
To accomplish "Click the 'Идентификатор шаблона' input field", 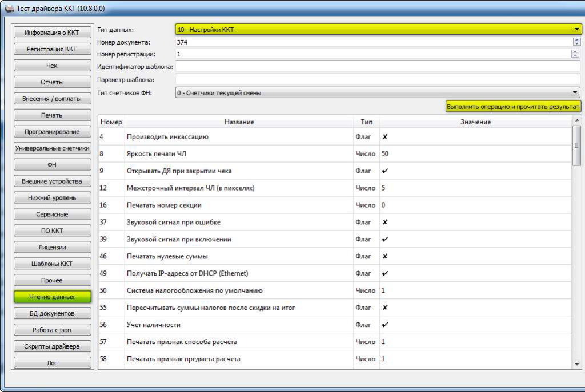I will (377, 67).
